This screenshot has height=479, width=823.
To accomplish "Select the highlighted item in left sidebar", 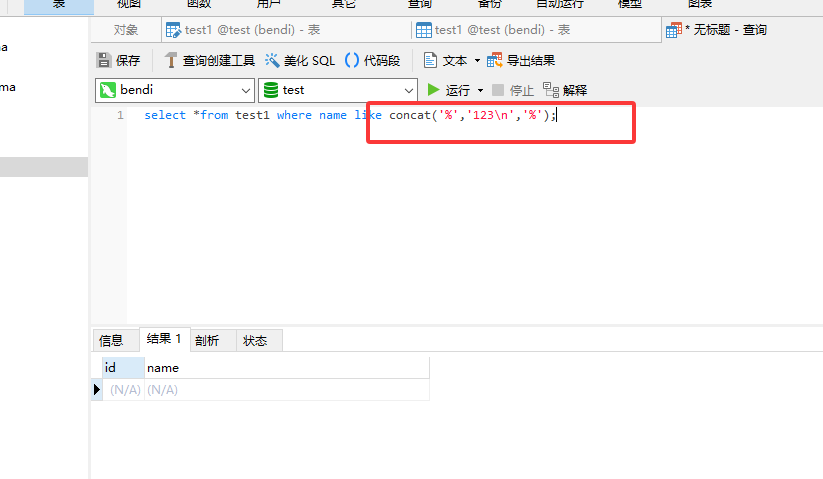I will click(44, 167).
